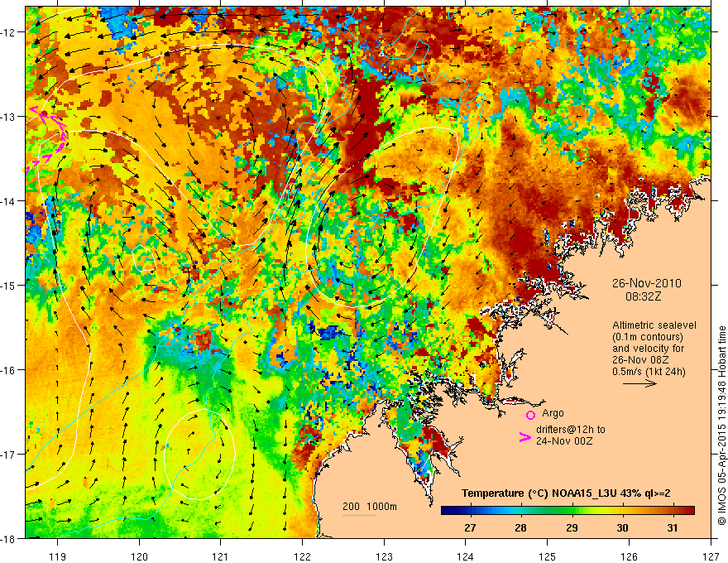Screen dimensions: 728x563
Task: Click the longitude axis label 123
Action: click(385, 556)
